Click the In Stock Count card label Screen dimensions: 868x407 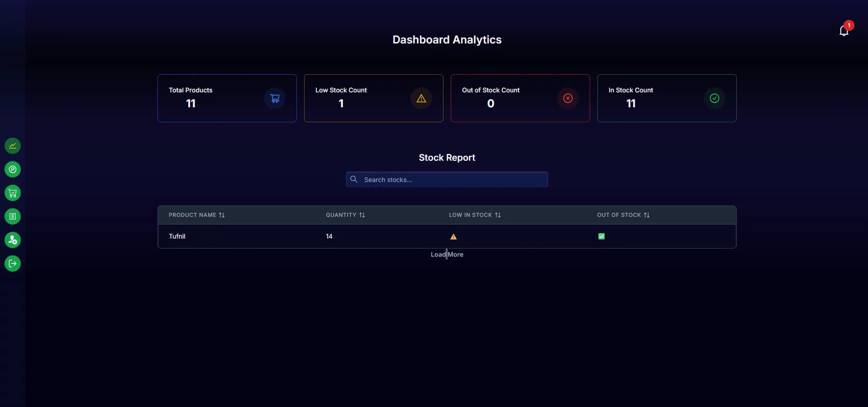631,90
